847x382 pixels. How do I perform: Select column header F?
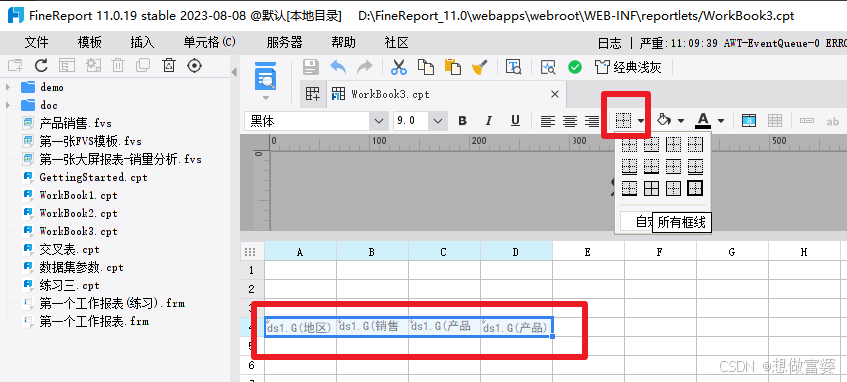click(x=660, y=252)
